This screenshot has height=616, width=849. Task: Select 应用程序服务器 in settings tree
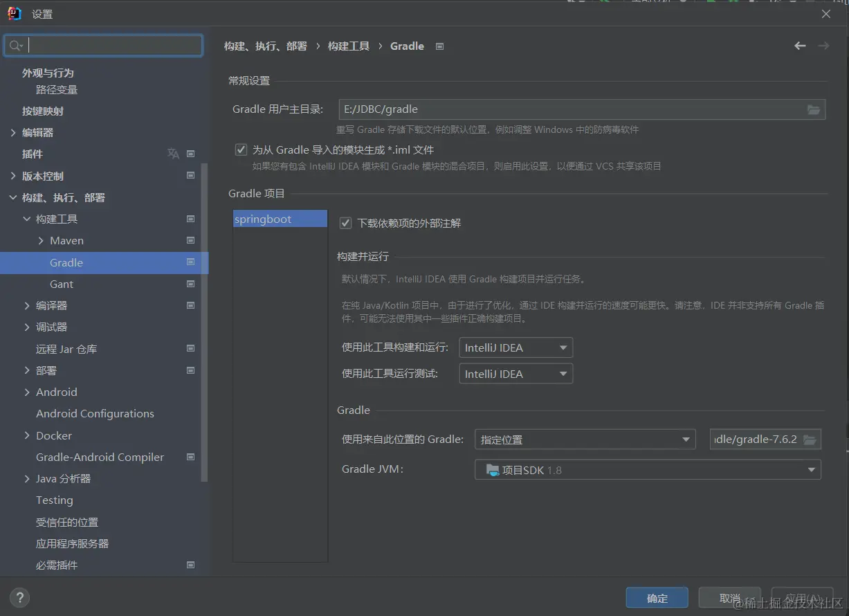click(72, 543)
